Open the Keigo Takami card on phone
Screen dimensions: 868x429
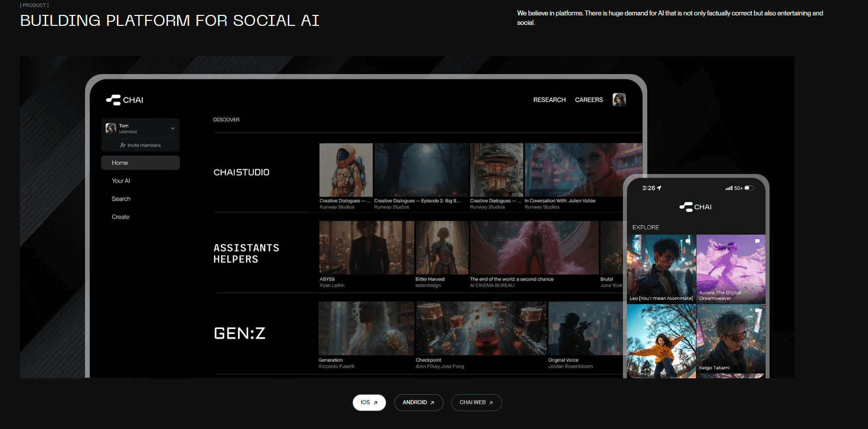[731, 339]
